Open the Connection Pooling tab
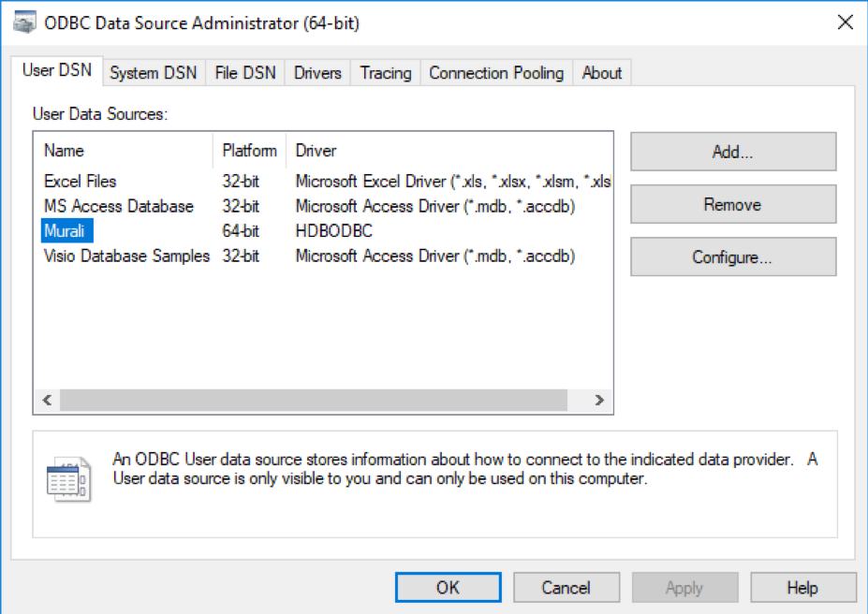The height and width of the screenshot is (614, 868). [496, 73]
